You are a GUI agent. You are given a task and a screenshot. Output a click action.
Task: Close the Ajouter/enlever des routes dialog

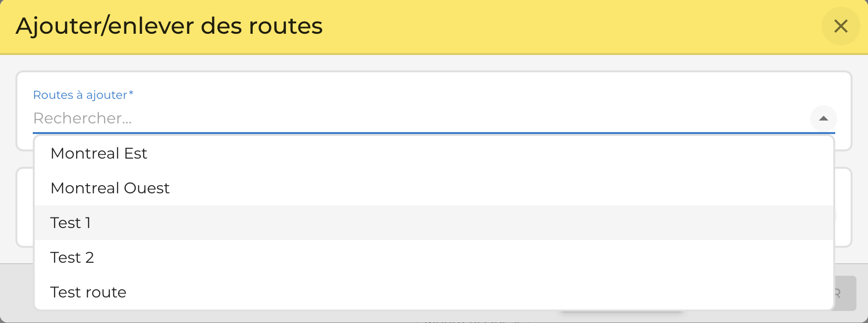tap(841, 26)
